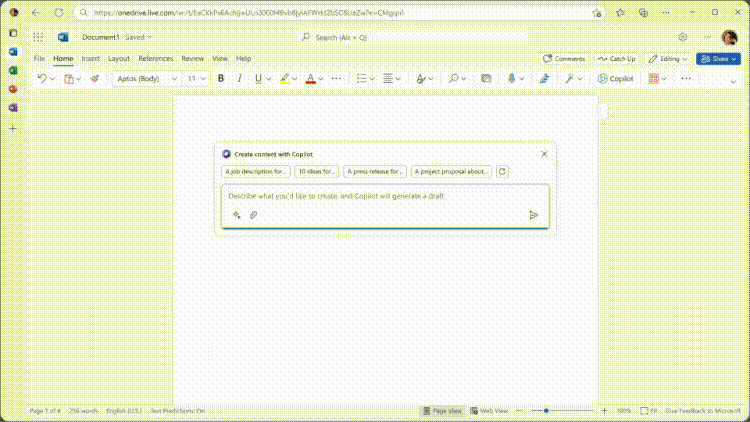This screenshot has width=750, height=422.
Task: Attach a file using the paperclip icon
Action: coord(254,215)
